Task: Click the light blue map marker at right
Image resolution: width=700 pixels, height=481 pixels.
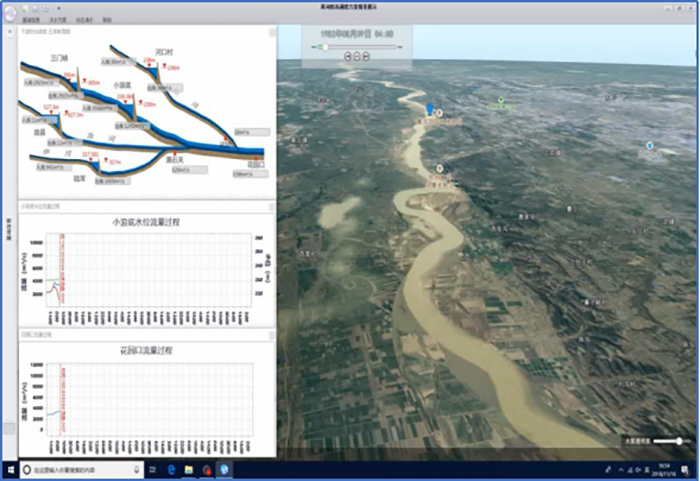Action: click(649, 146)
